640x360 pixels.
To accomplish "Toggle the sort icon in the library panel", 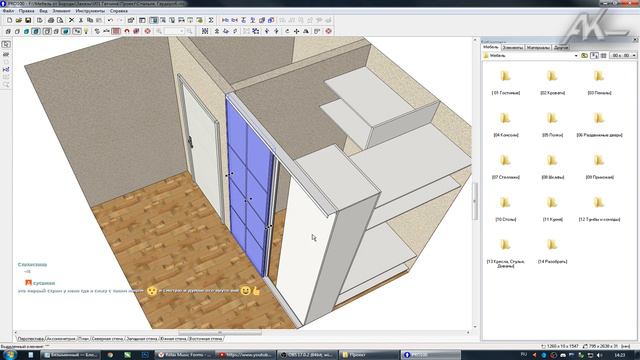I will pyautogui.click(x=595, y=55).
